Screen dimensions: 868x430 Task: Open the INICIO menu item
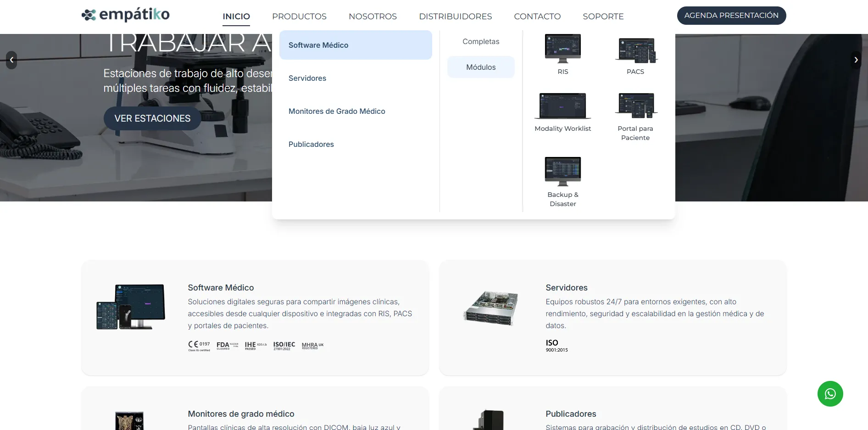click(x=236, y=17)
